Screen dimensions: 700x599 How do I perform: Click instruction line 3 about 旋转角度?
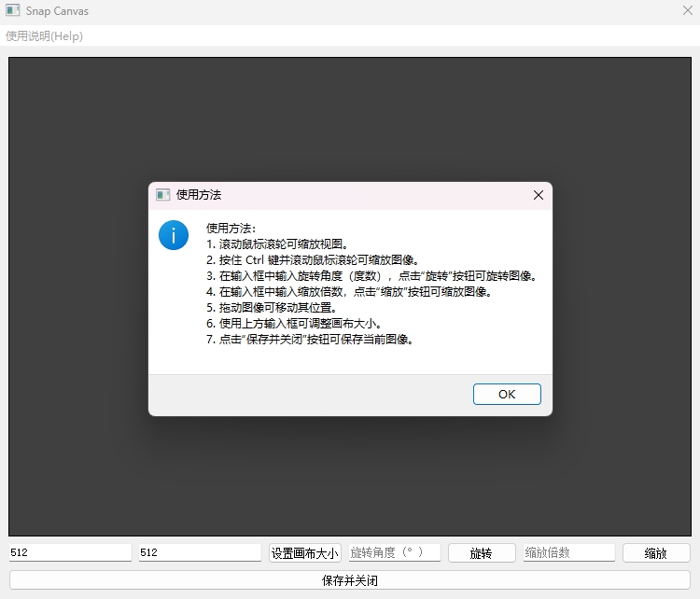pos(371,276)
